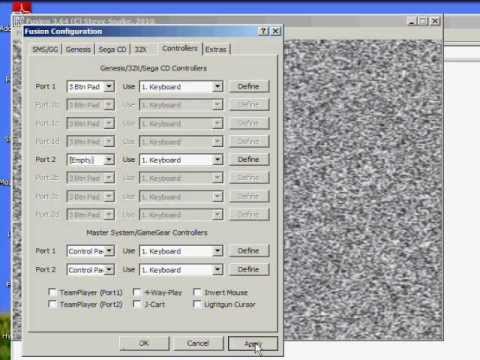
Task: Select the Controllers tab
Action: pyautogui.click(x=180, y=48)
